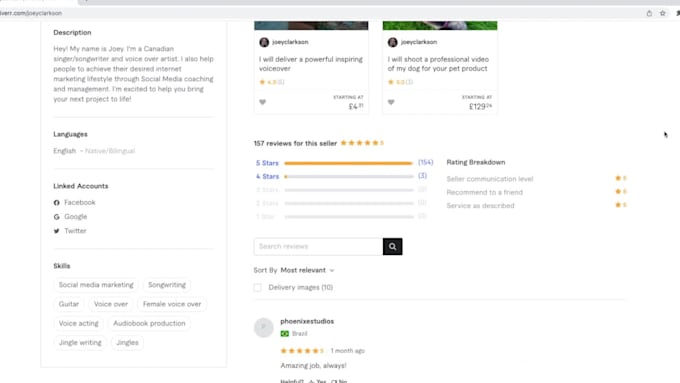This screenshot has width=680, height=383.
Task: Open the Sort By Most relevant dropdown
Action: 307,270
